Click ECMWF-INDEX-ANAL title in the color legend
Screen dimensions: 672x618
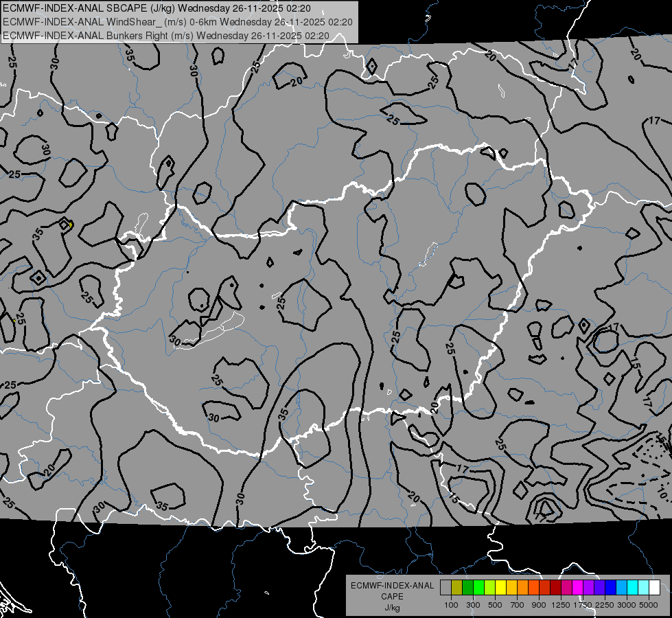pyautogui.click(x=392, y=586)
